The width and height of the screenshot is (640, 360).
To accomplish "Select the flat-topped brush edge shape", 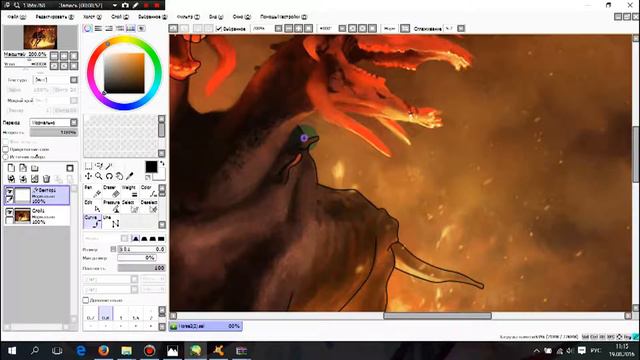I will (x=161, y=238).
